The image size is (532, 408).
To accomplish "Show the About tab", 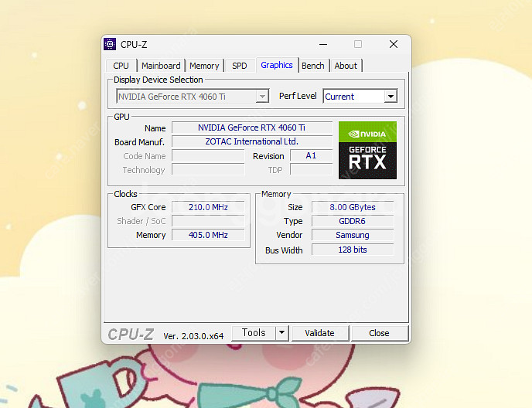I will (x=346, y=66).
